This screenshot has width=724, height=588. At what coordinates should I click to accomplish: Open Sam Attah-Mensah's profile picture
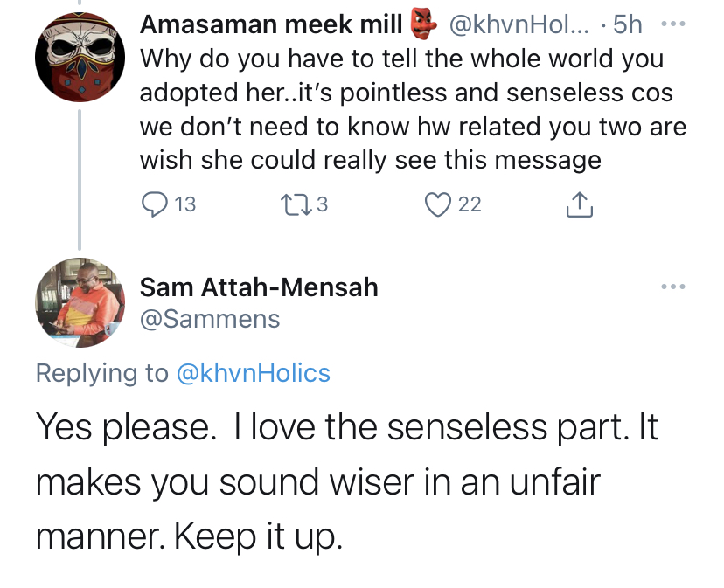point(79,303)
